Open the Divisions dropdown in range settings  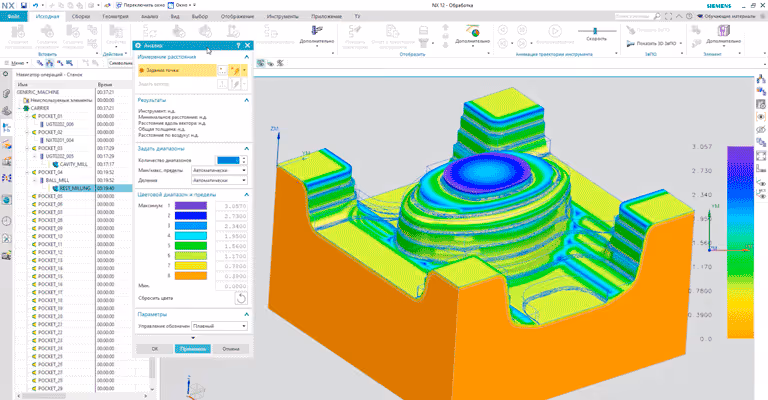(x=219, y=180)
